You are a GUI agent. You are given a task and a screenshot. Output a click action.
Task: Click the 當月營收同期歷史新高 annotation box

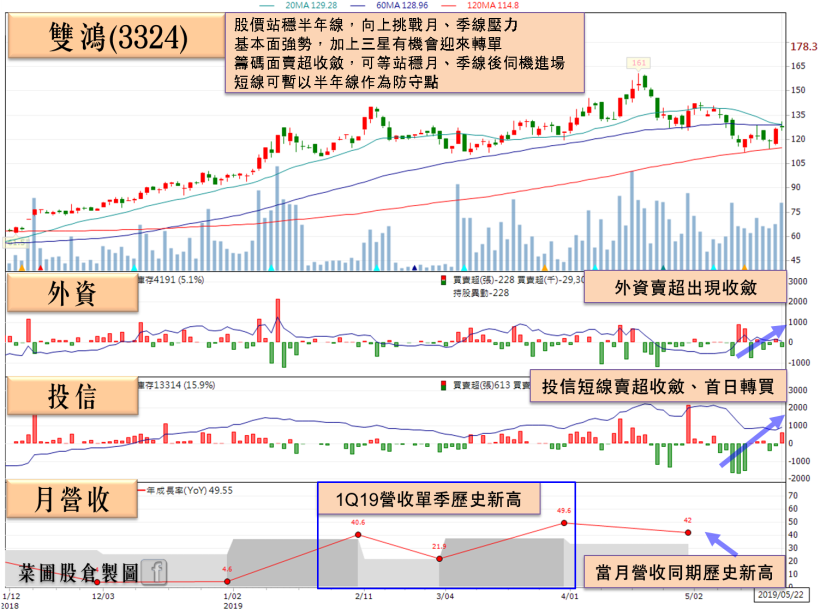pyautogui.click(x=684, y=573)
